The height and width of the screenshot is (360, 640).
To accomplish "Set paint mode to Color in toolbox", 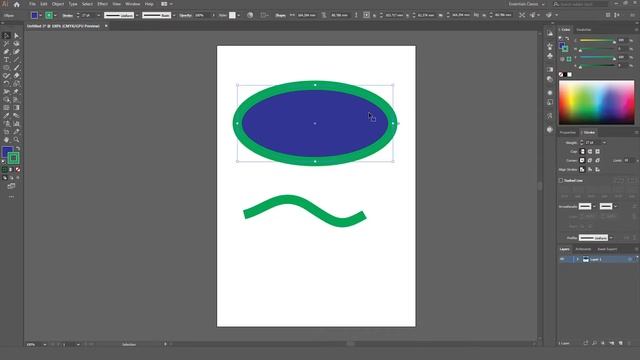I will [x=4, y=169].
